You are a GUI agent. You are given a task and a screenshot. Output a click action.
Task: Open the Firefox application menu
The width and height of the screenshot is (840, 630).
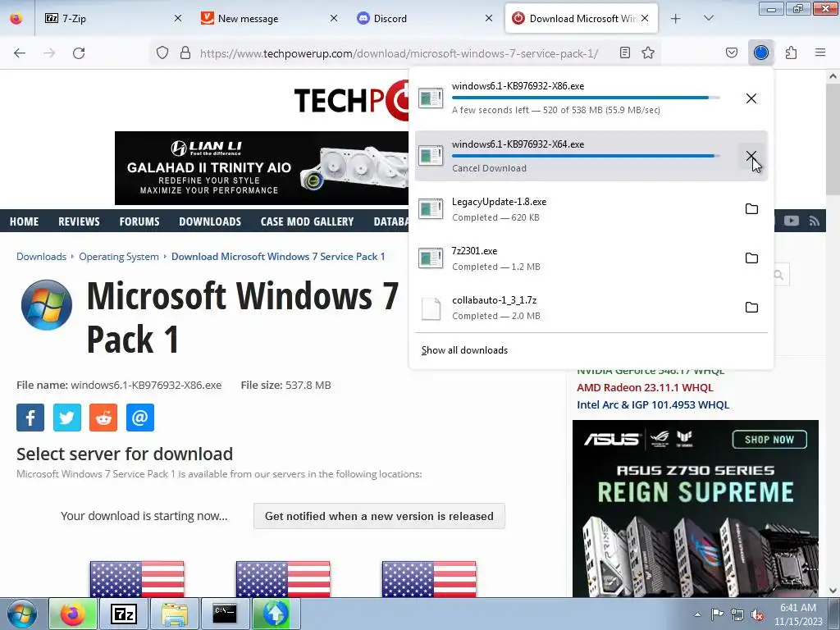pos(820,52)
